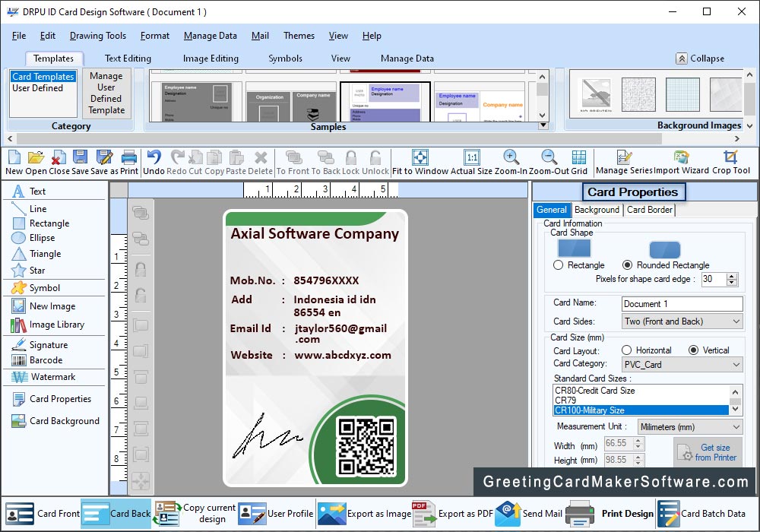Open the Manage Data menu

pos(211,36)
